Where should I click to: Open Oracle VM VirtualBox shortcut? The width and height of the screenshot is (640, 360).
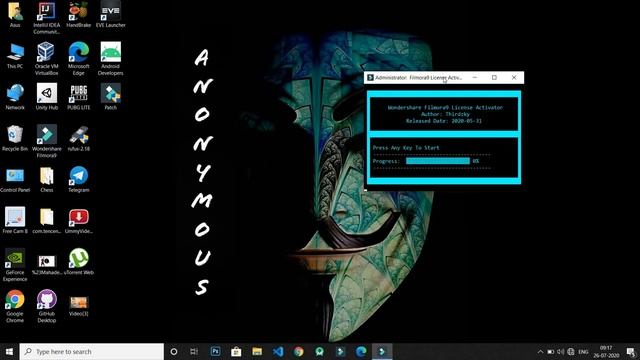[x=47, y=59]
